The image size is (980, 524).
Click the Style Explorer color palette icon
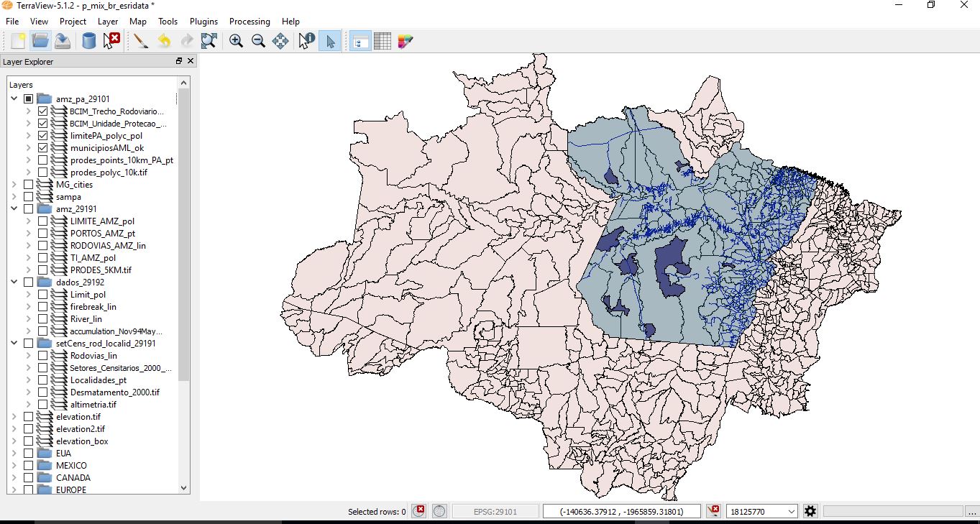click(405, 41)
